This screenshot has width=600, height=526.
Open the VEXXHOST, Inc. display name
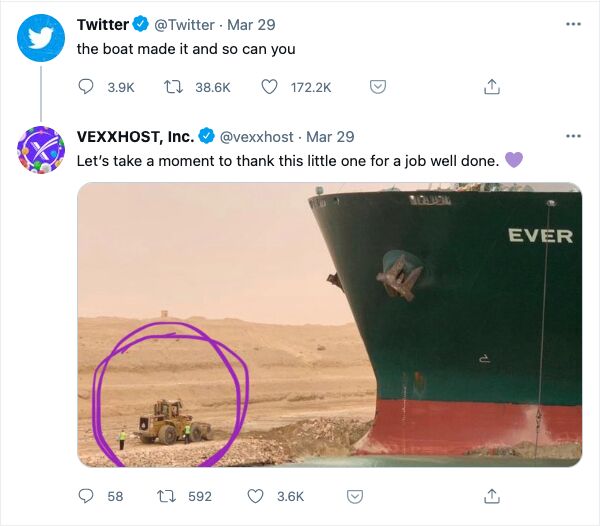pos(135,137)
